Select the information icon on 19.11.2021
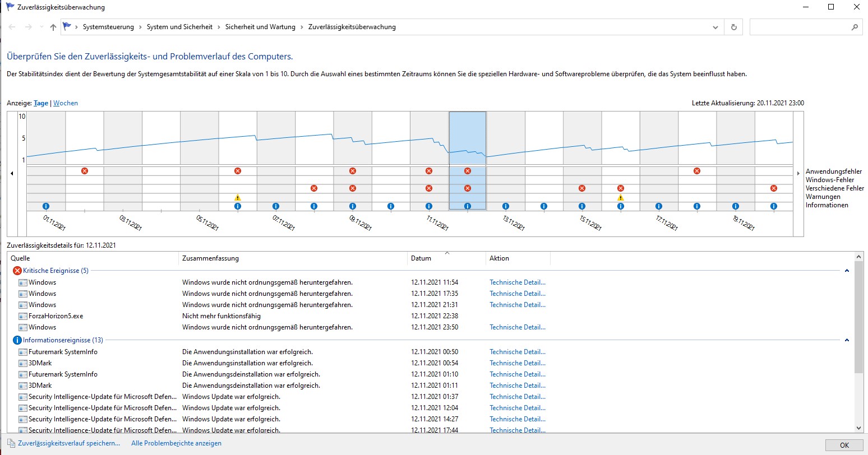This screenshot has height=455, width=868. (736, 206)
